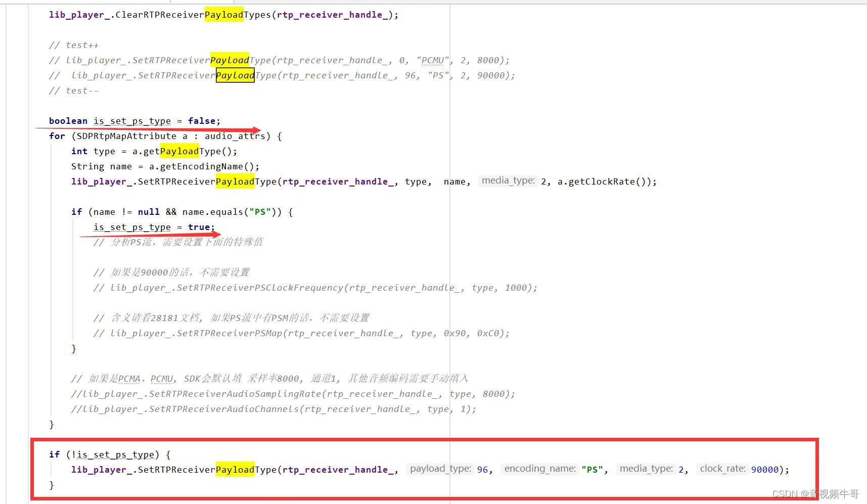Click the '// test--' comment
The height and width of the screenshot is (504, 867).
tap(74, 90)
